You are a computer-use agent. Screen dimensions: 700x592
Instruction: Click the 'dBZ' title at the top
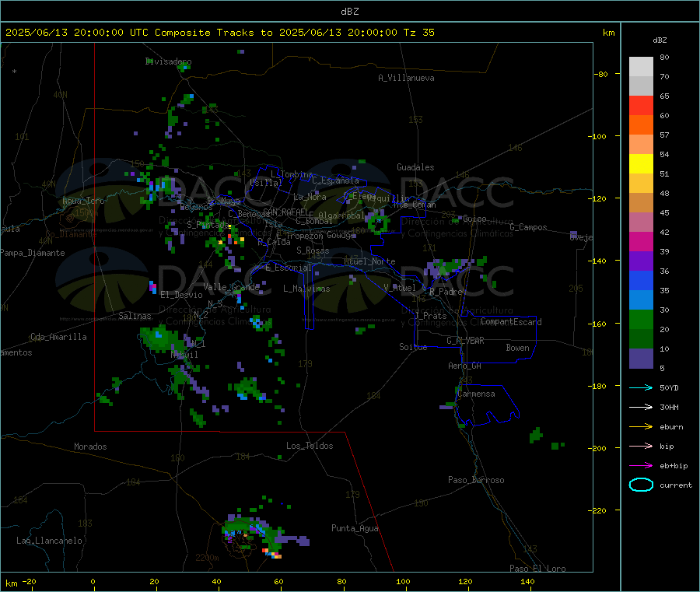click(349, 12)
